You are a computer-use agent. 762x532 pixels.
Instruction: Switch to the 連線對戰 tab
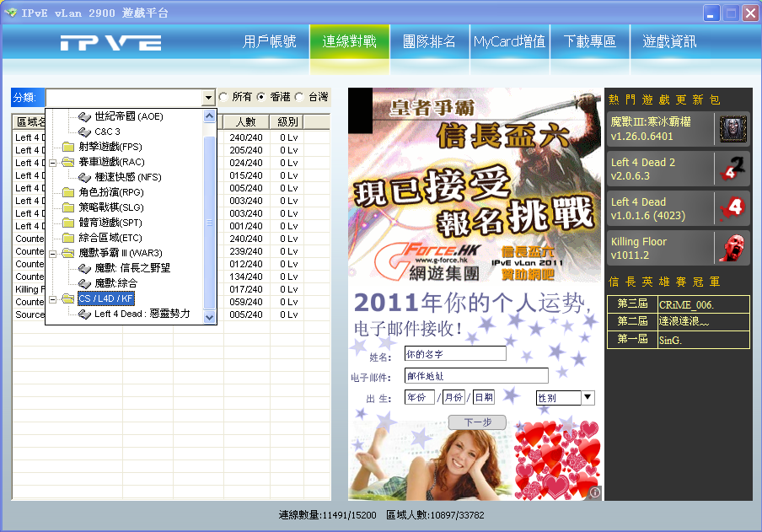click(350, 42)
